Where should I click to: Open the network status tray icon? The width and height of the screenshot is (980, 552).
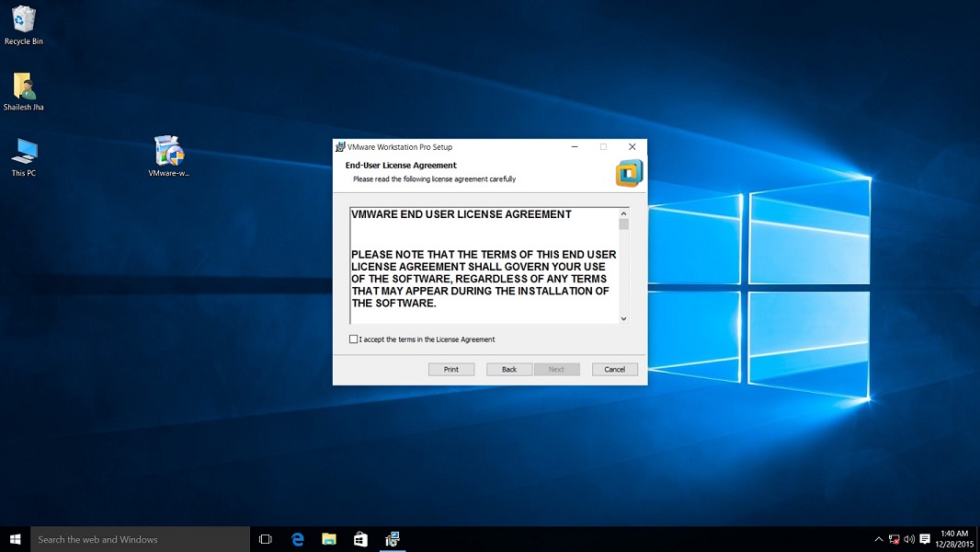[895, 539]
